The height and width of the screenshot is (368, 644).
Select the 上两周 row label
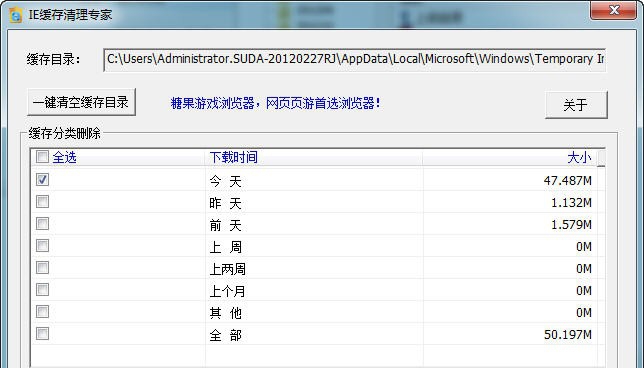228,269
